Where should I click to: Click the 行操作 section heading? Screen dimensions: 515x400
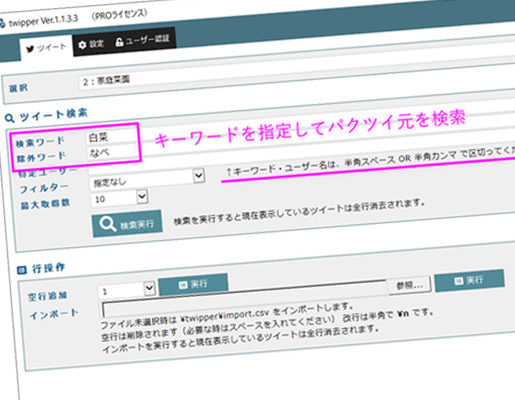(48, 268)
